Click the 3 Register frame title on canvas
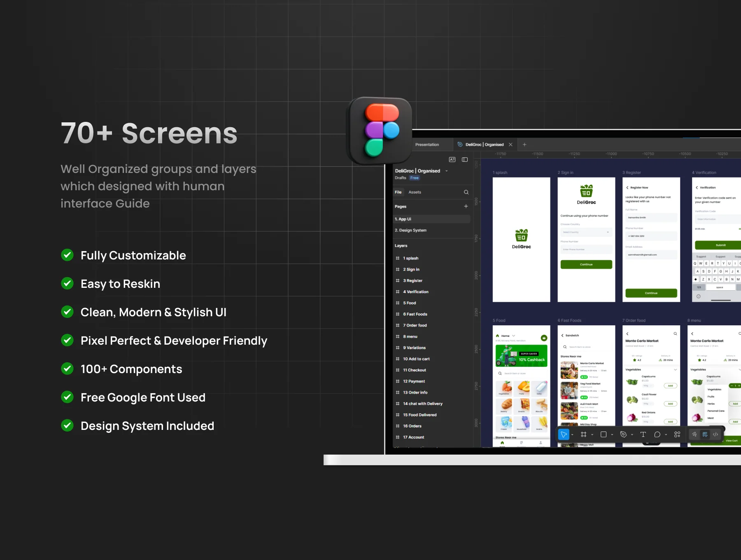Image resolution: width=741 pixels, height=560 pixels. click(x=631, y=173)
